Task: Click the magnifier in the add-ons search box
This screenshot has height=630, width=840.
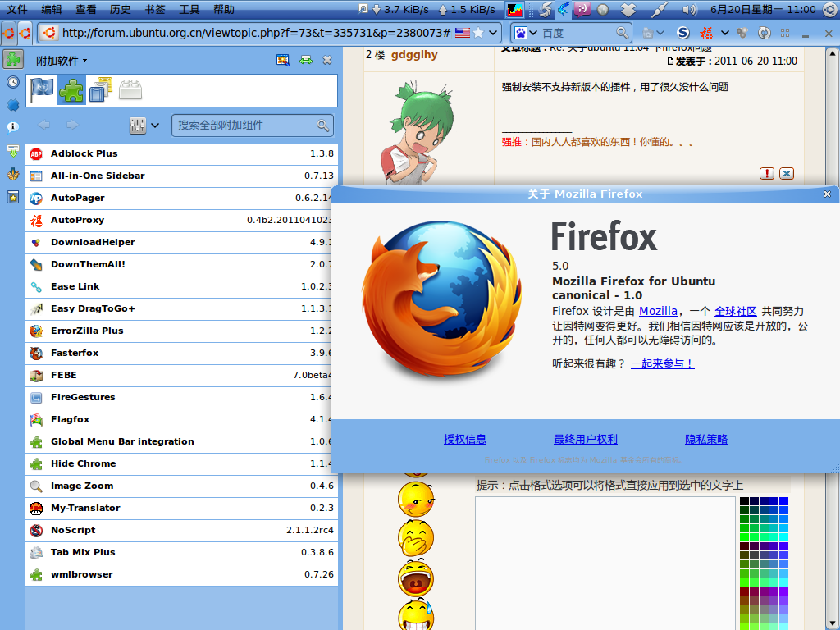Action: click(322, 126)
